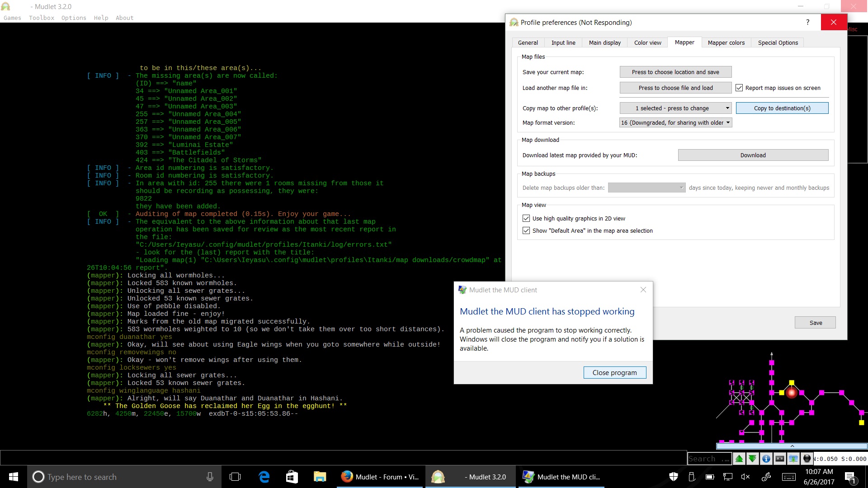Open the Games menu
The image size is (868, 488).
tap(12, 18)
